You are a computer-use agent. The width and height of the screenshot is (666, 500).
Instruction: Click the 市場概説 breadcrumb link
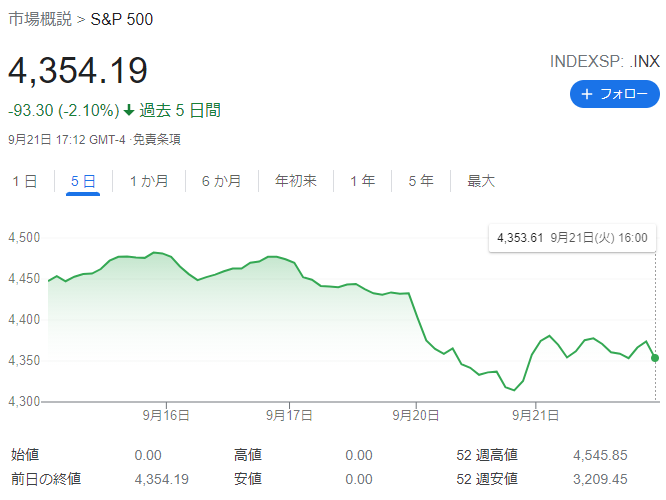(x=38, y=19)
